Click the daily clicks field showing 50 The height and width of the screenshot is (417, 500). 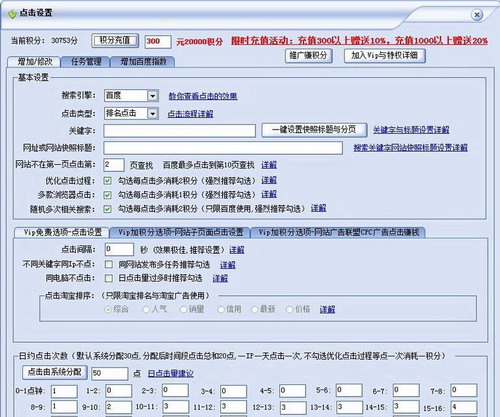click(110, 374)
